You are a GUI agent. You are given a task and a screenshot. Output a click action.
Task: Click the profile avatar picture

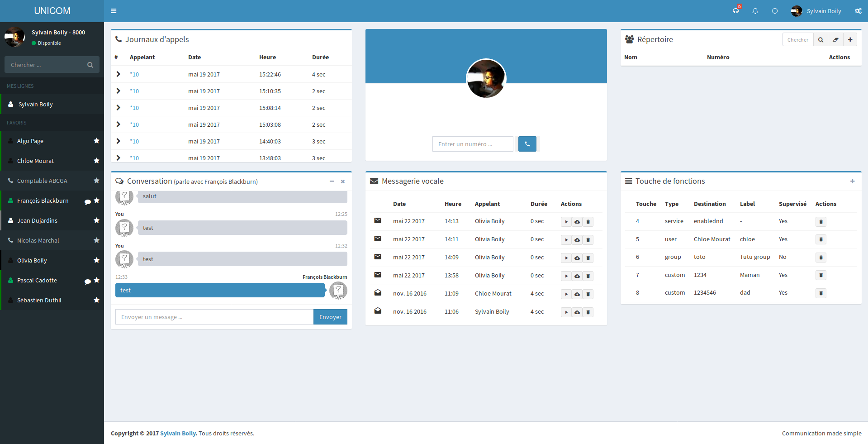coord(486,78)
